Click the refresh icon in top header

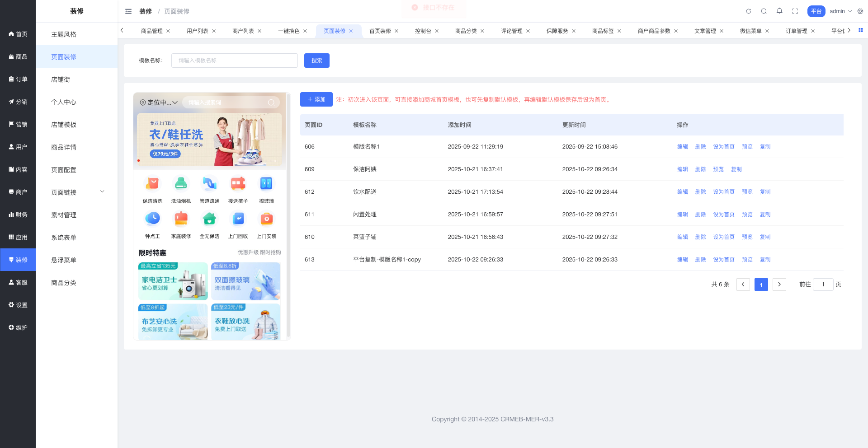(748, 11)
